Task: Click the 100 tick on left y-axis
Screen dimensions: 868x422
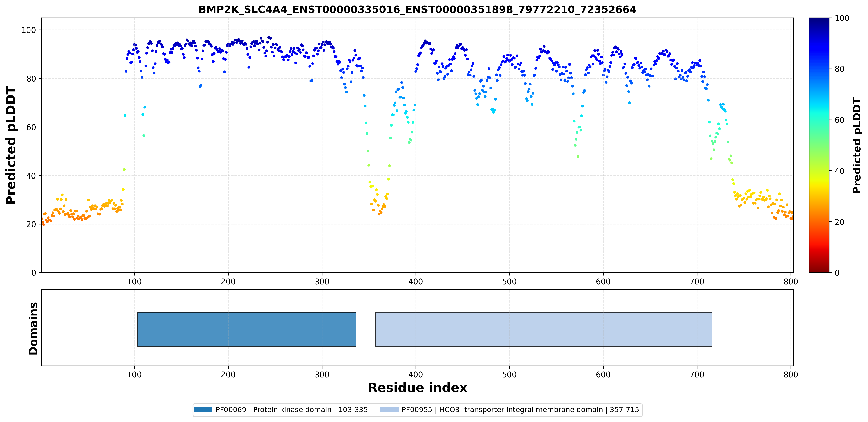Action: click(x=29, y=30)
